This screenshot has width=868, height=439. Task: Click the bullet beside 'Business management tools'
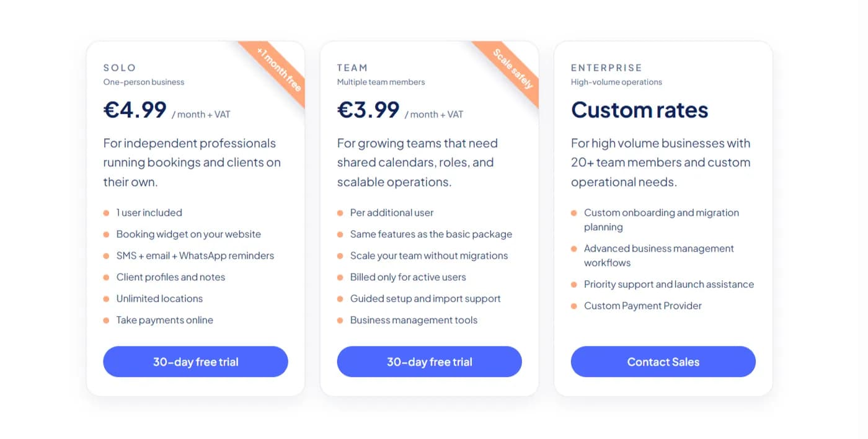point(339,321)
